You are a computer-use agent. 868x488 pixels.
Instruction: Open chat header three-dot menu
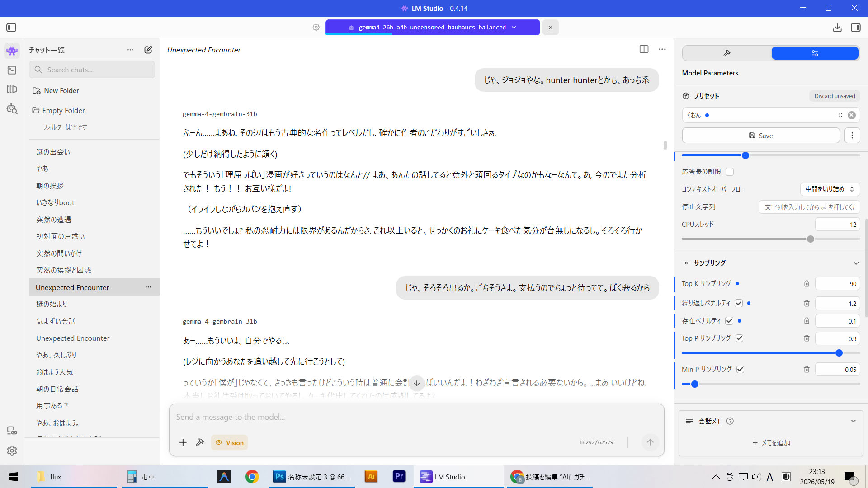pos(662,49)
